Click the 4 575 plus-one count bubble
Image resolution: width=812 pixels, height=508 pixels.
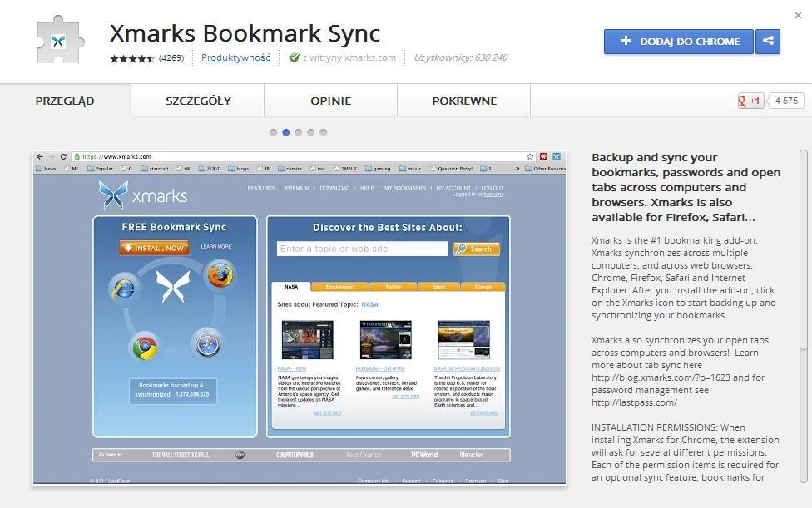coord(785,101)
